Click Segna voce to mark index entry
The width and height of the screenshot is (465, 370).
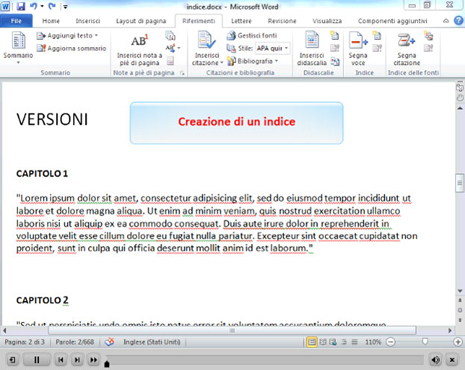click(x=358, y=49)
